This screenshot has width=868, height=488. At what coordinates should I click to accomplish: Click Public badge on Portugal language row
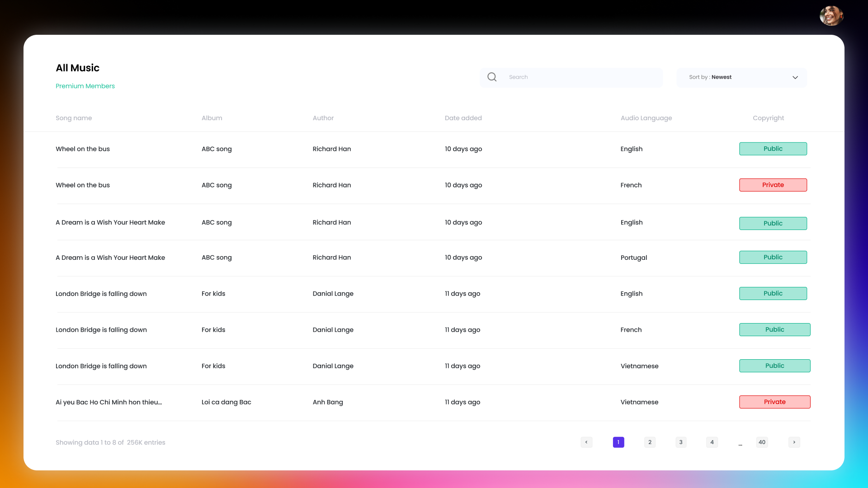coord(773,257)
